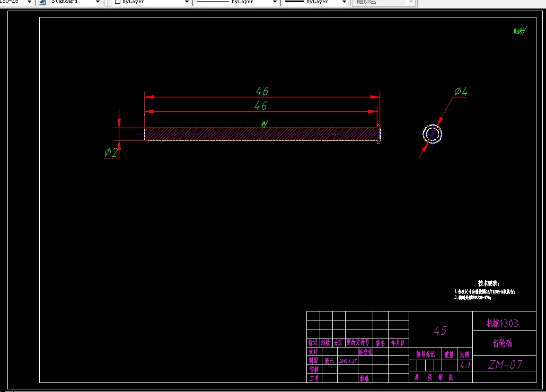Open the ByLayer lineweight dropdown

[345, 2]
